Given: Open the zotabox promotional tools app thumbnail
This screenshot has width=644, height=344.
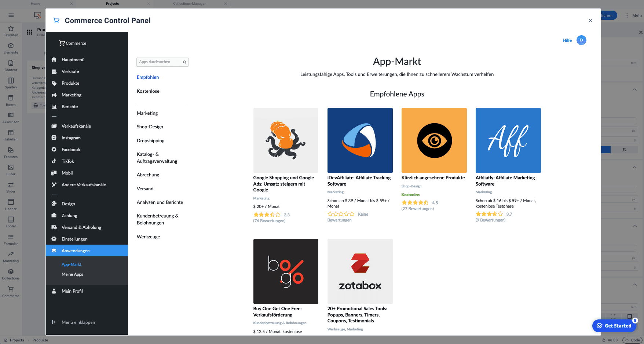Looking at the screenshot, I should [x=360, y=271].
